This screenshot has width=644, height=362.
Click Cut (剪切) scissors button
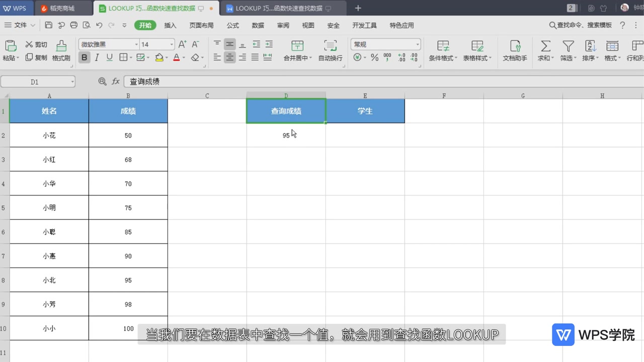(36, 45)
